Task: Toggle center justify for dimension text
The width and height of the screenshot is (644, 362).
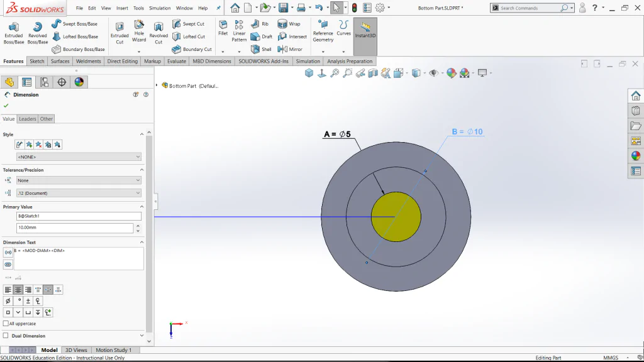Action: coord(18,290)
